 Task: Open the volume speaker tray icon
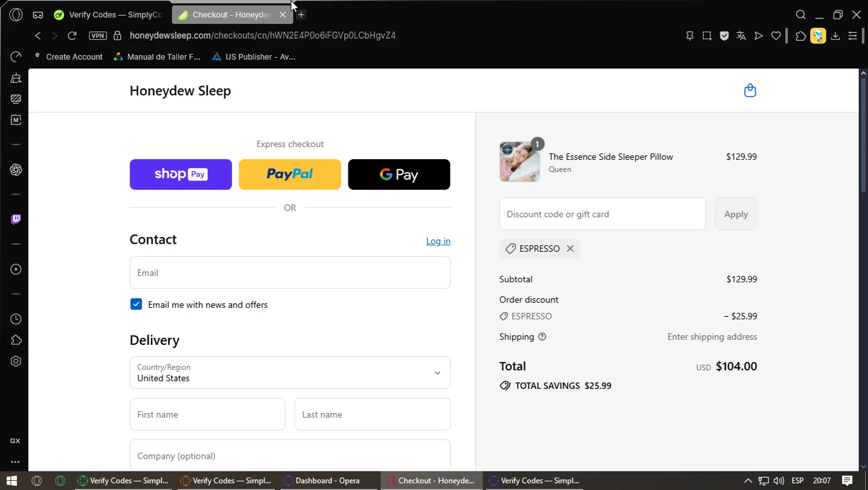(779, 481)
